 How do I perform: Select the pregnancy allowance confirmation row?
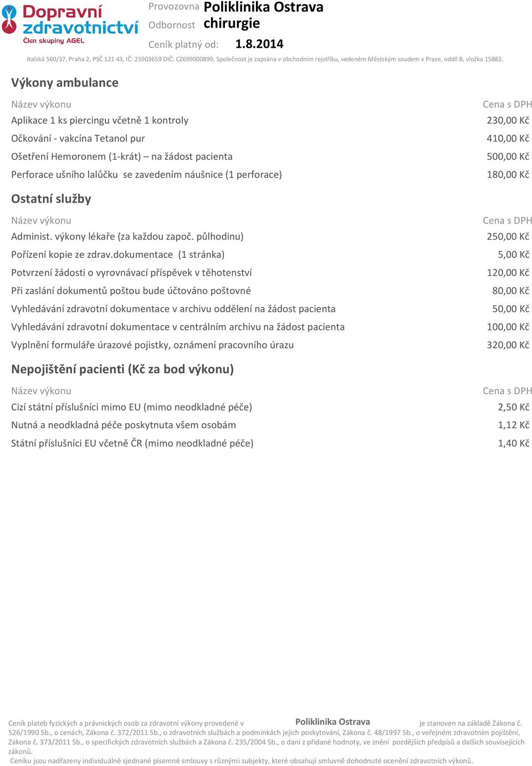click(270, 273)
